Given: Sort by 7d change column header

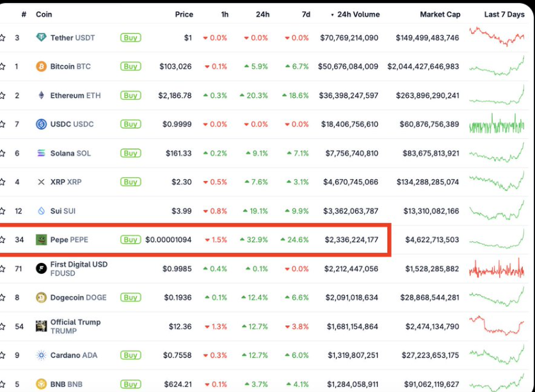Looking at the screenshot, I should click(x=306, y=14).
